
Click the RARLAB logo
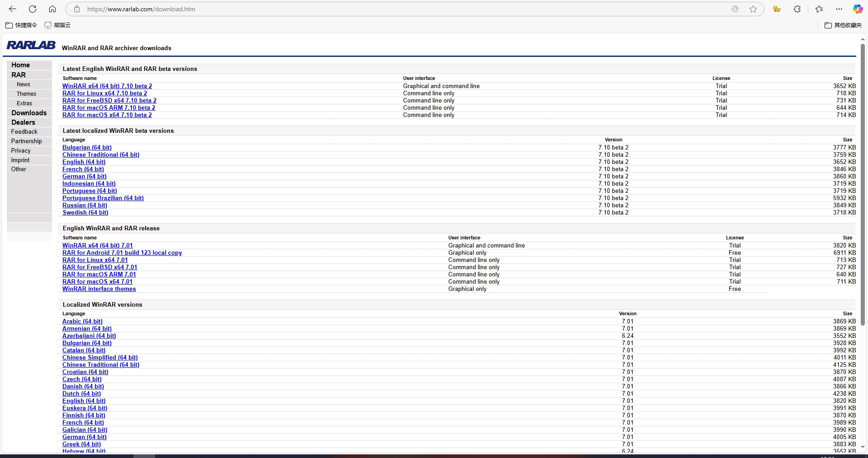[31, 45]
